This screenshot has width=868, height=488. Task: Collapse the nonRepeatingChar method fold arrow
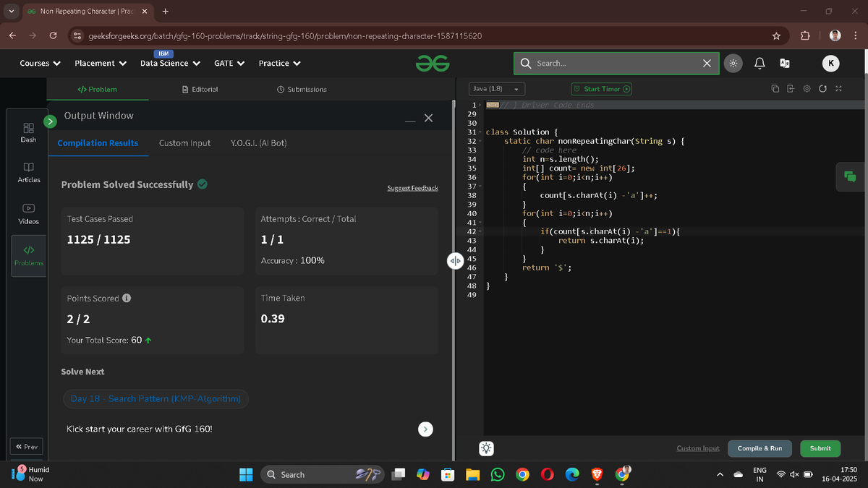point(480,141)
